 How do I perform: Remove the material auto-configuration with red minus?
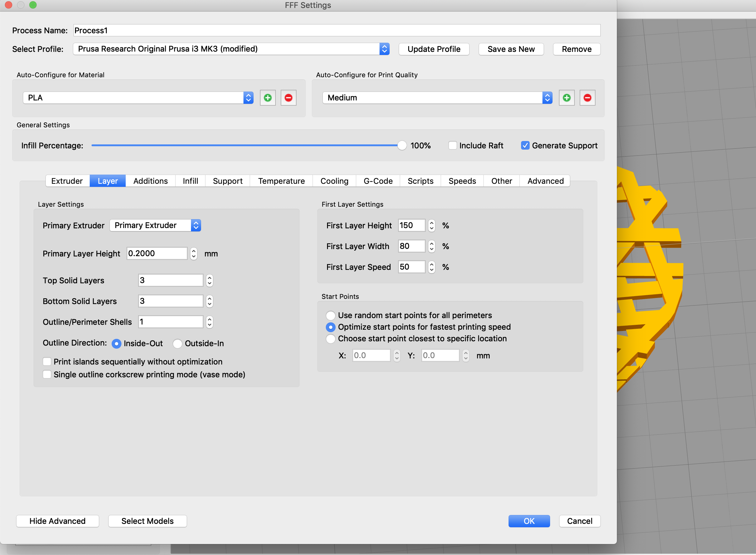[288, 98]
